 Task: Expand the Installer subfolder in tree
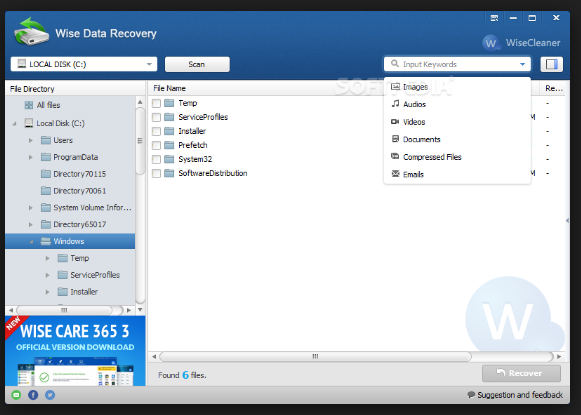47,292
